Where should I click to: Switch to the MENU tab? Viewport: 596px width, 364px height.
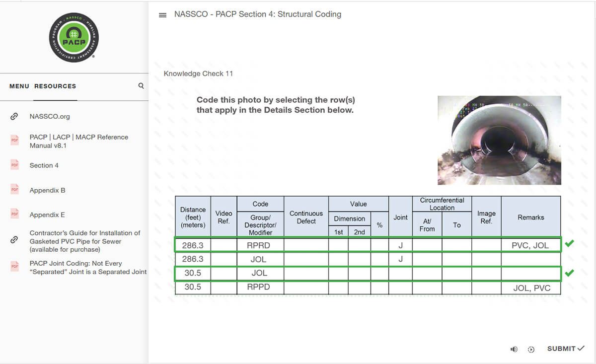[x=19, y=86]
